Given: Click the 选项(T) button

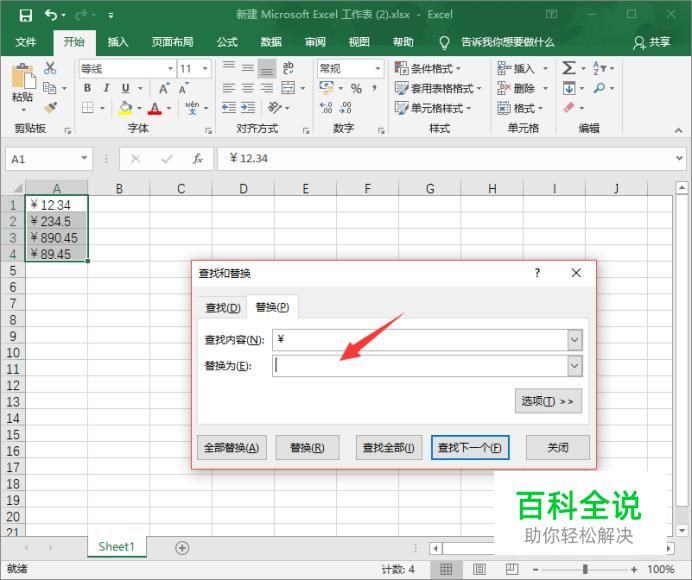Looking at the screenshot, I should tap(548, 401).
